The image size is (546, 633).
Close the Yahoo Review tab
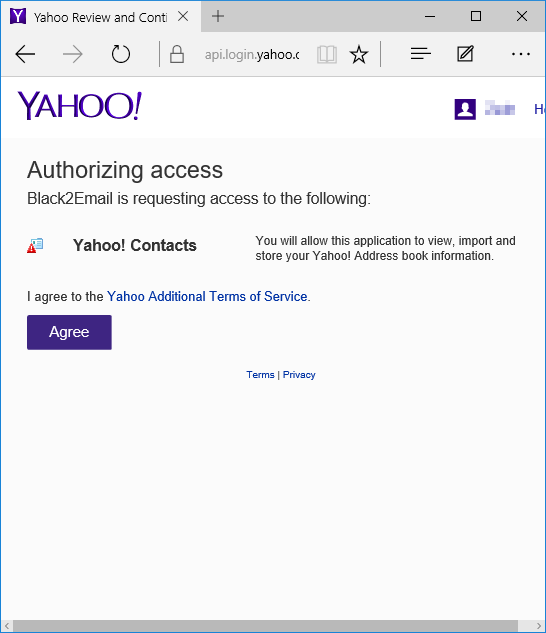(183, 17)
